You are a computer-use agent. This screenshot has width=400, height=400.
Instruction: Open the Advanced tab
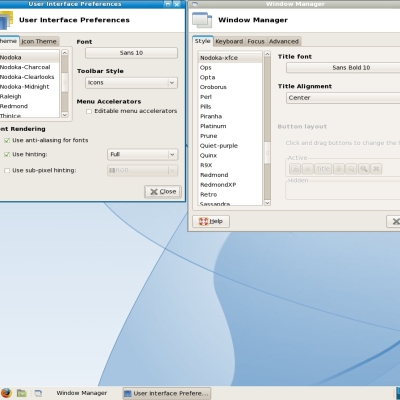[x=284, y=42]
